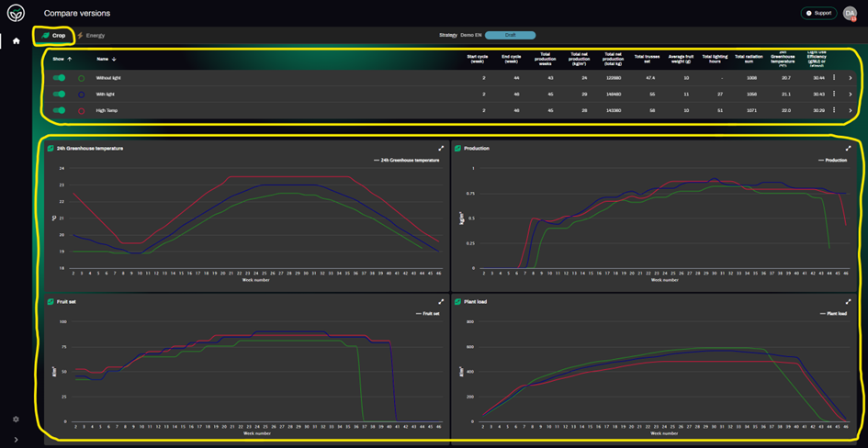Click the 47.4 trusses set value

point(650,78)
